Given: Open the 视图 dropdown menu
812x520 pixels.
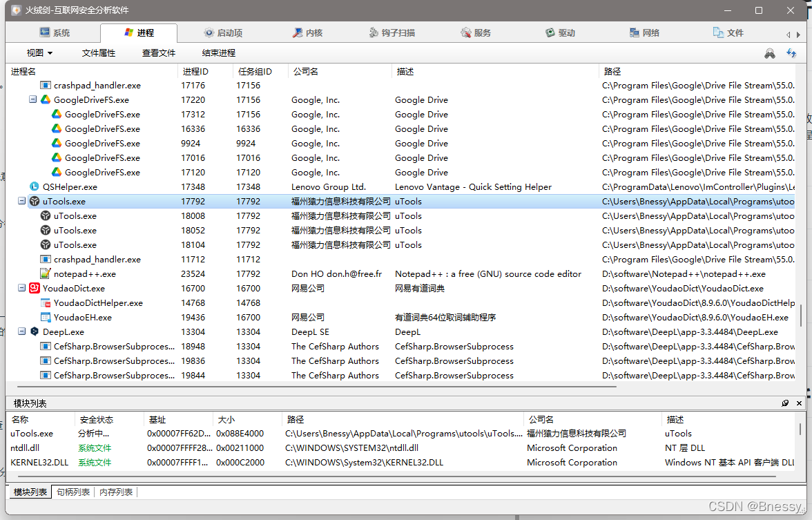Looking at the screenshot, I should tap(39, 52).
